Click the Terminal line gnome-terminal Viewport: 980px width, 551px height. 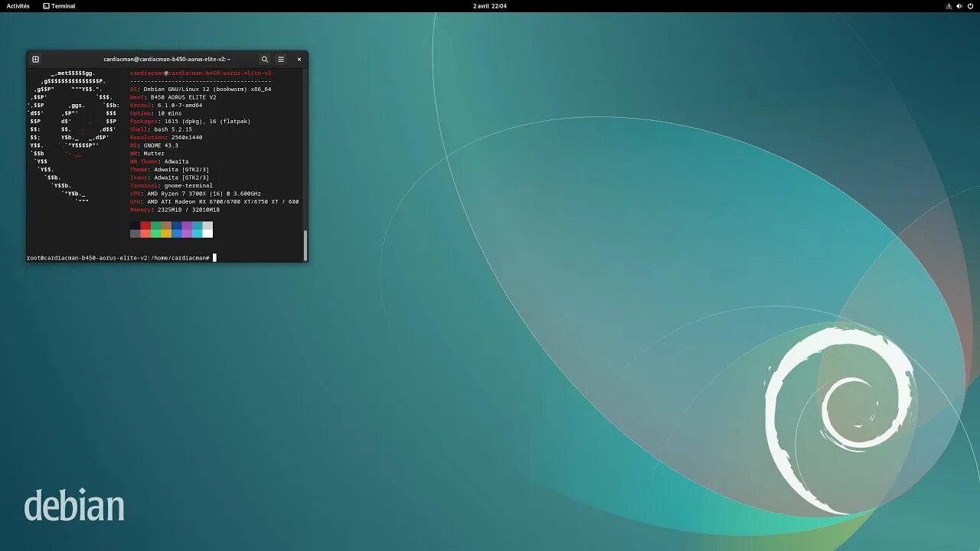coord(171,185)
